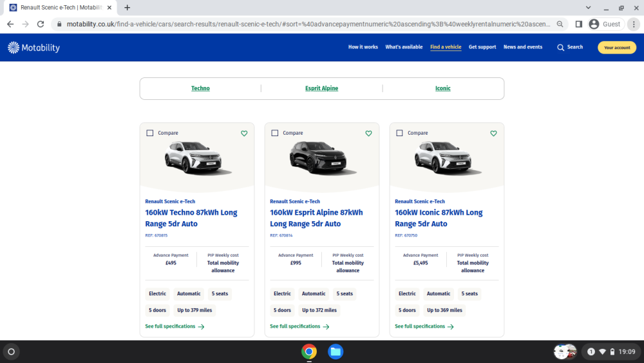Click the zoom magnifier in address bar
Image resolution: width=644 pixels, height=363 pixels.
tap(560, 25)
